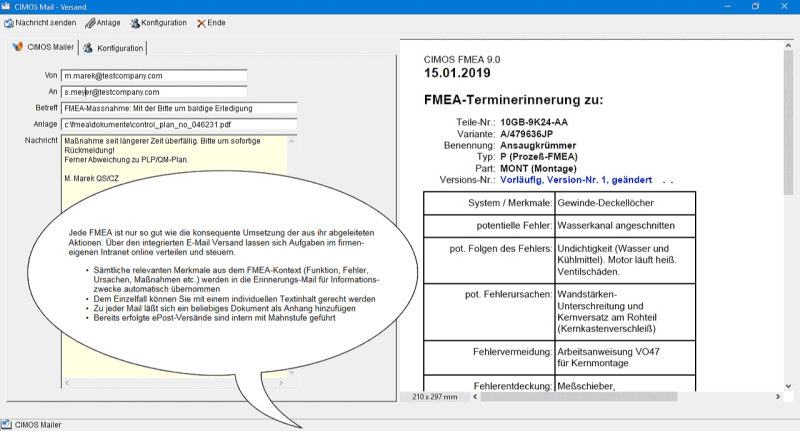Click the 210 x 297 mm page size label
The image size is (800, 431).
point(433,397)
